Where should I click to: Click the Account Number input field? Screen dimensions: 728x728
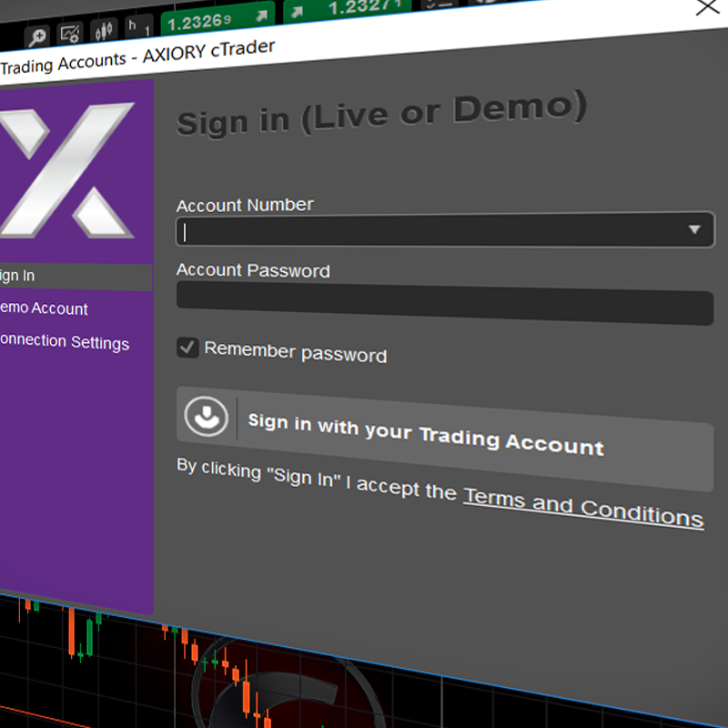click(445, 230)
